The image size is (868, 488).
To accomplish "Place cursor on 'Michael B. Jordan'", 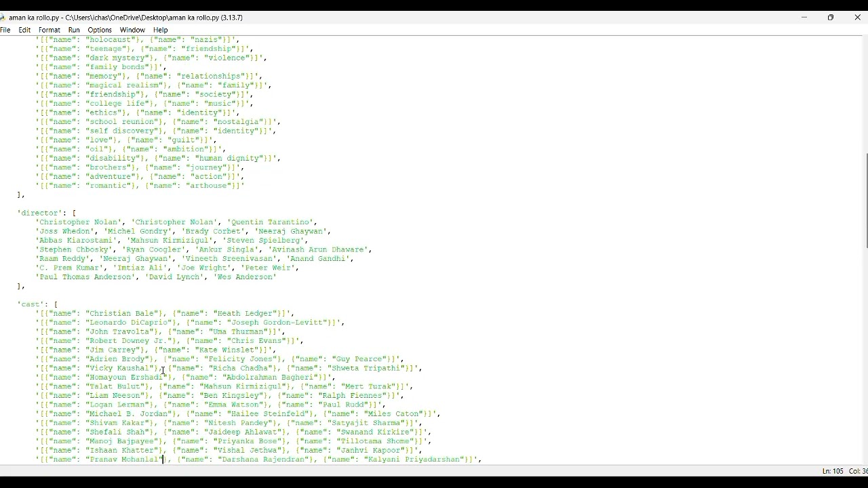I will (127, 414).
